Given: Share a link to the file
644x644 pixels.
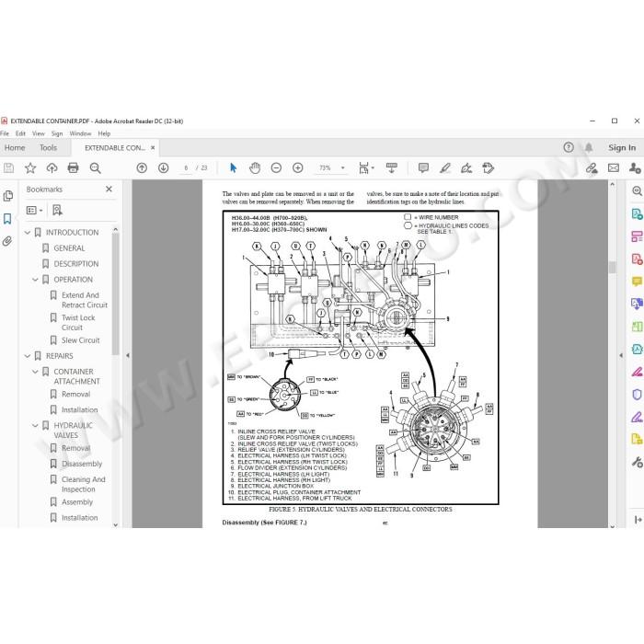Looking at the screenshot, I should pos(592,168).
